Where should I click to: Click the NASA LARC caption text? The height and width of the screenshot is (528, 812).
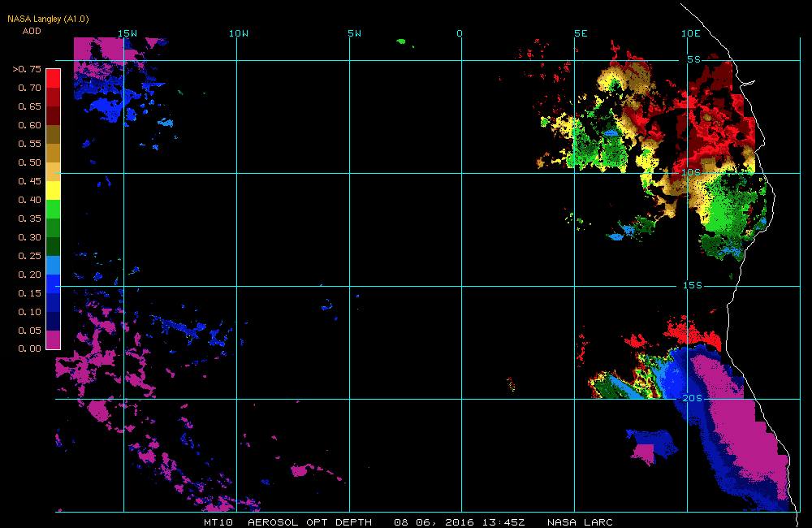[x=580, y=522]
